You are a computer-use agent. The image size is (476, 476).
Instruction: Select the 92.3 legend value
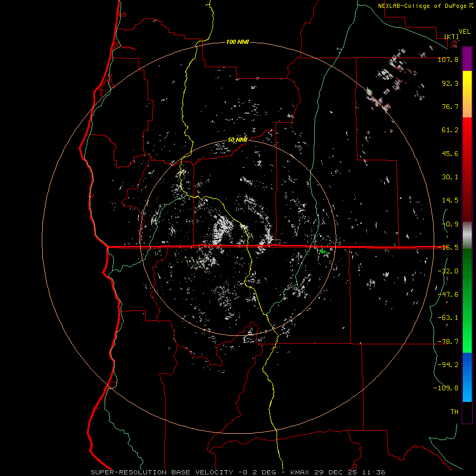pyautogui.click(x=450, y=83)
